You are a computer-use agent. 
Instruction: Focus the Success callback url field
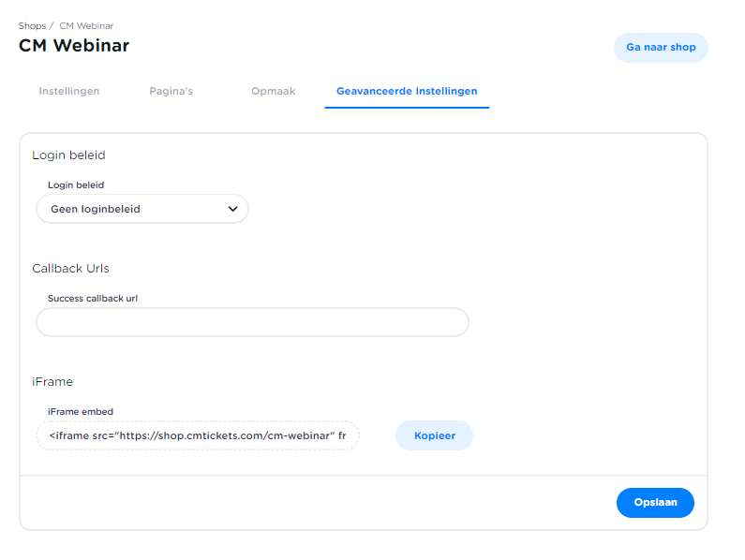pyautogui.click(x=252, y=322)
